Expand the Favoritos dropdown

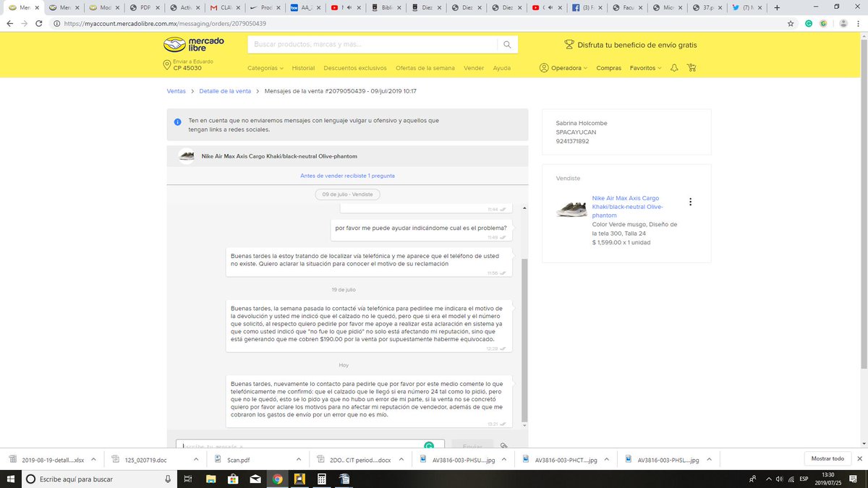tap(645, 68)
